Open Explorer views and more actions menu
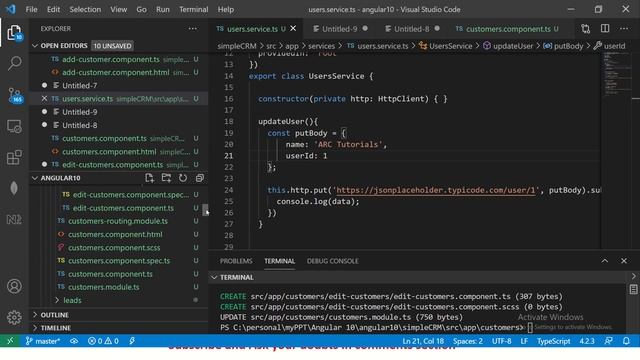 point(193,29)
